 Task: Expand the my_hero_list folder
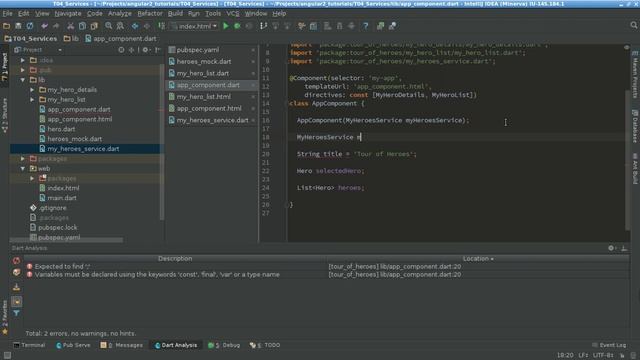32,99
